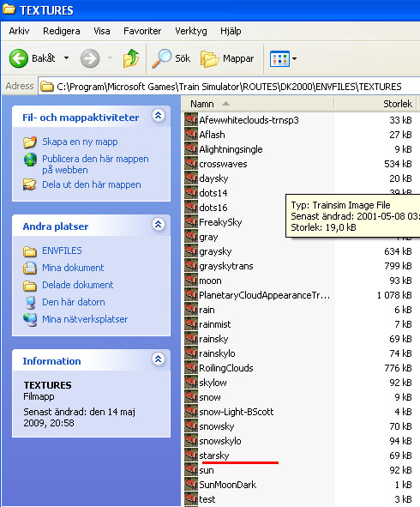
Task: Open the Verktyg menu
Action: [191, 31]
